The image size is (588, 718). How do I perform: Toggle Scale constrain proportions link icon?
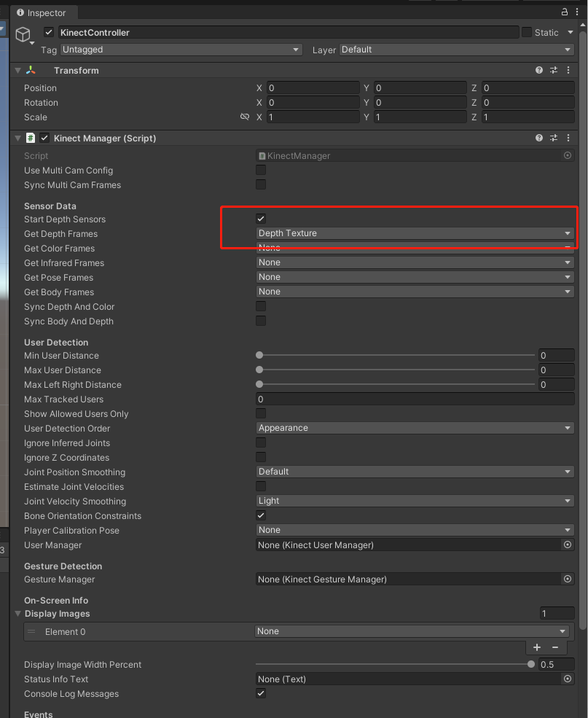[x=245, y=117]
